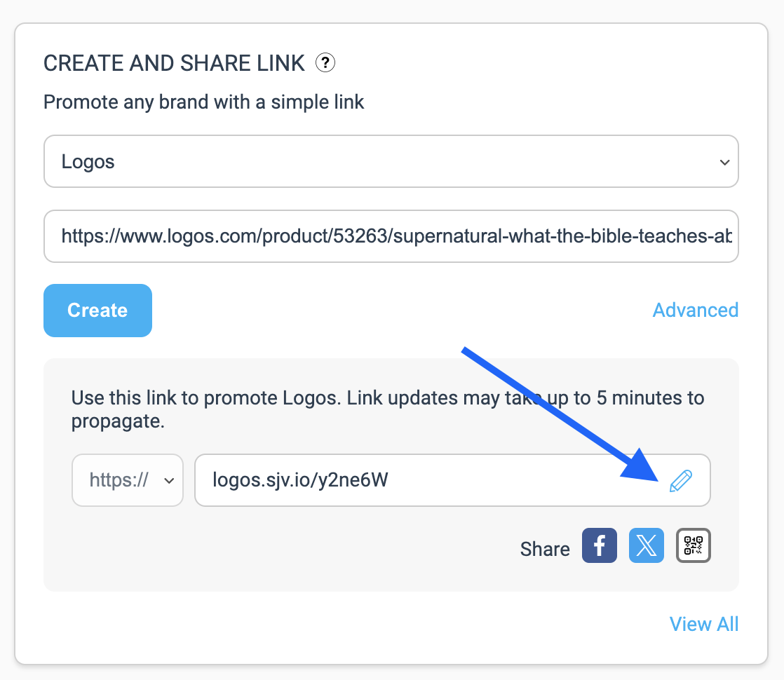Share the link on Facebook

point(599,545)
